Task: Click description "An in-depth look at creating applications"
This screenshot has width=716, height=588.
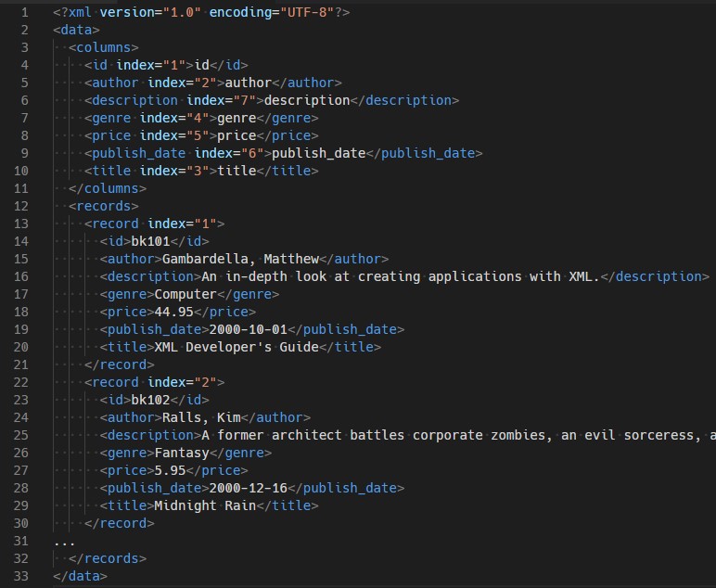Action: pos(362,276)
